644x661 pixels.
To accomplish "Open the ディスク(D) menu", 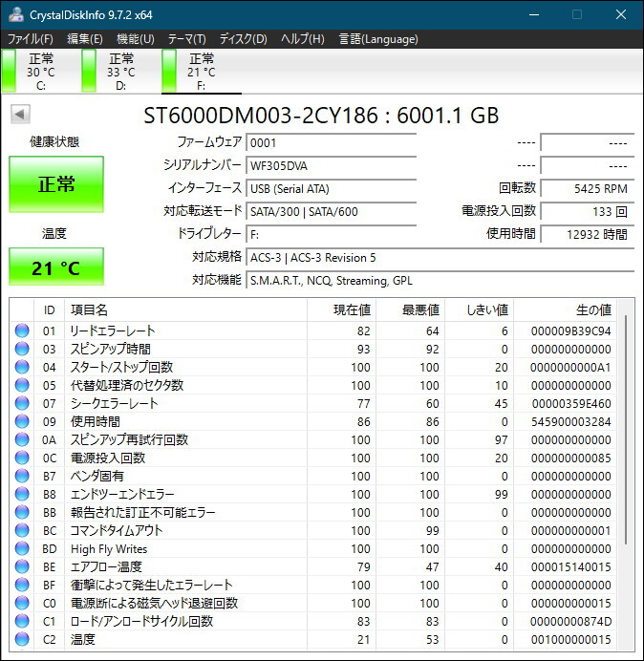I will coord(244,39).
